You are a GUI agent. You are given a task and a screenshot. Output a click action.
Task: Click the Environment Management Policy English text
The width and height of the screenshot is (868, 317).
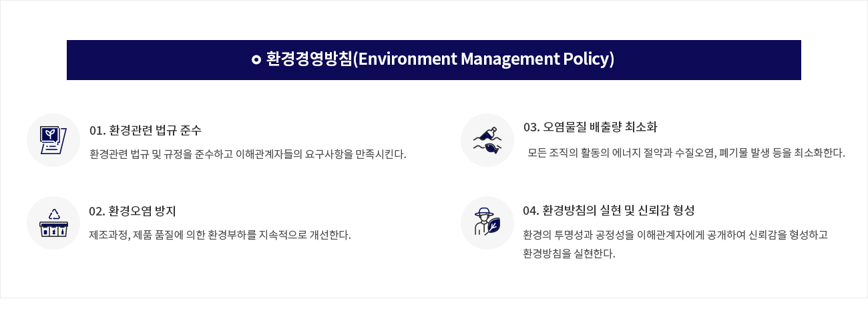click(483, 59)
